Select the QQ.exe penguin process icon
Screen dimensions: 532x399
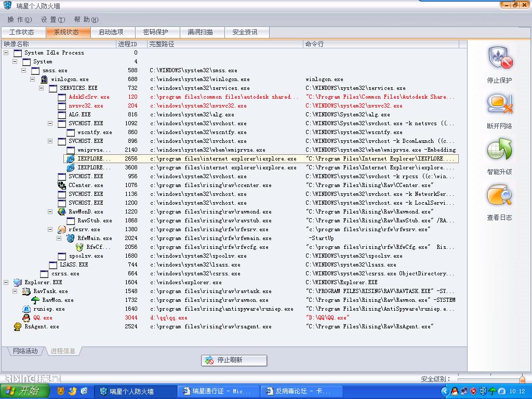coord(26,317)
